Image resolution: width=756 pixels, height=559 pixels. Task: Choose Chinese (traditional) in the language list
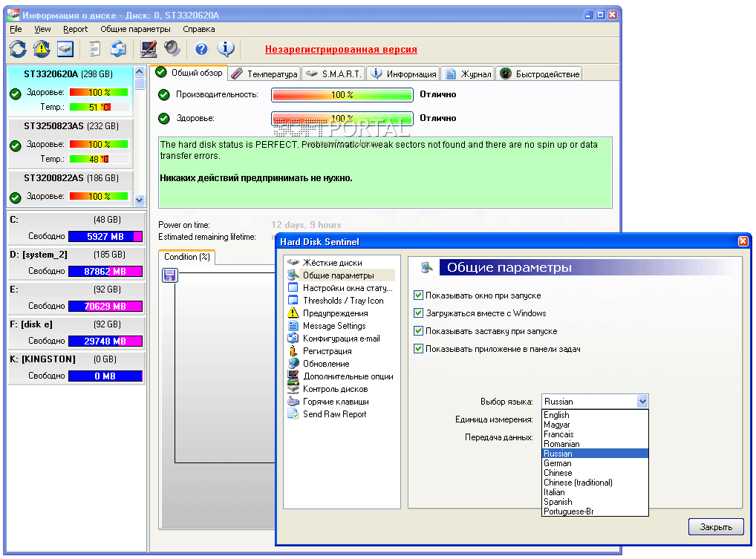[x=595, y=483]
